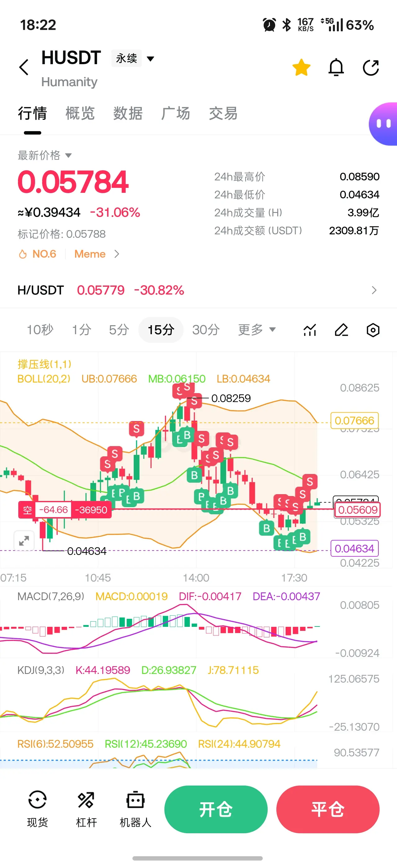Tap the RSI(6):52.50955 label
This screenshot has height=868, width=397.
click(55, 744)
